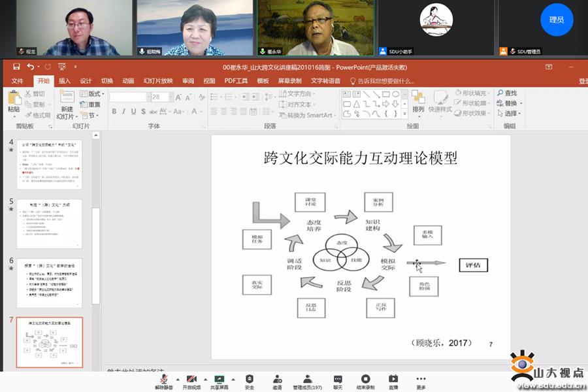Open the 形状效果 shape effects dropdown

[472, 113]
